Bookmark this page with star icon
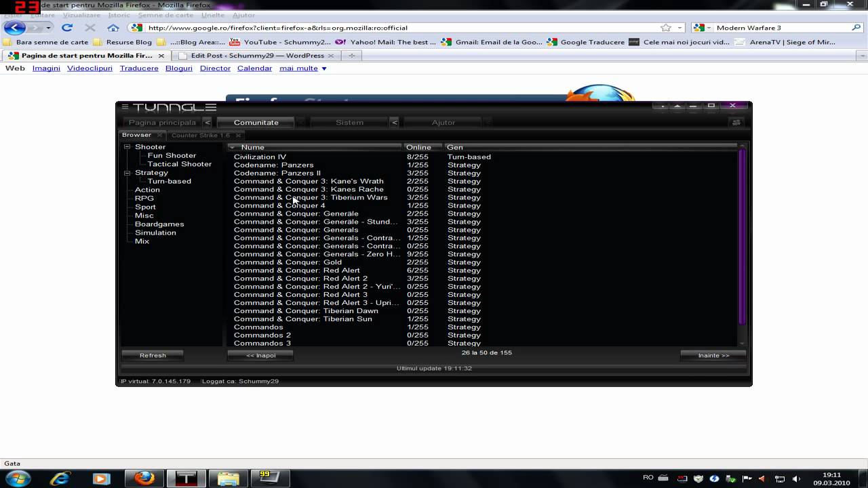The height and width of the screenshot is (488, 868). pos(666,28)
